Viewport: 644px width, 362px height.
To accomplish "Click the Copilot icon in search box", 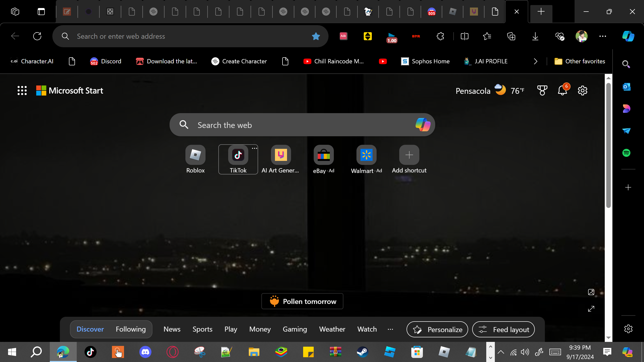I will [423, 125].
